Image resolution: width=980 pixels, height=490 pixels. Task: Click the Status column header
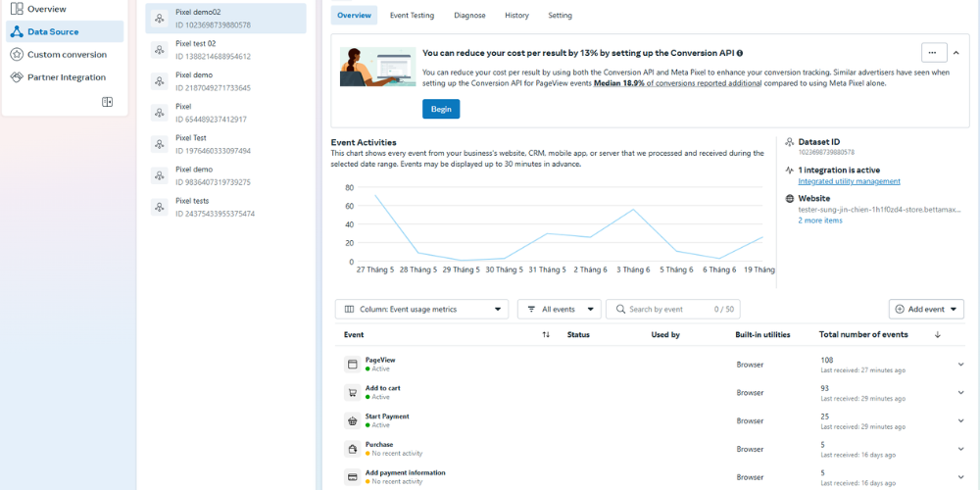click(578, 335)
